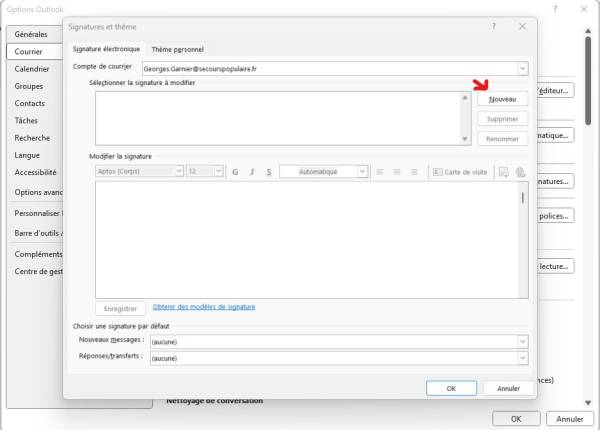
Task: Confirm with OK in Signatures et thème dialog
Action: click(452, 388)
